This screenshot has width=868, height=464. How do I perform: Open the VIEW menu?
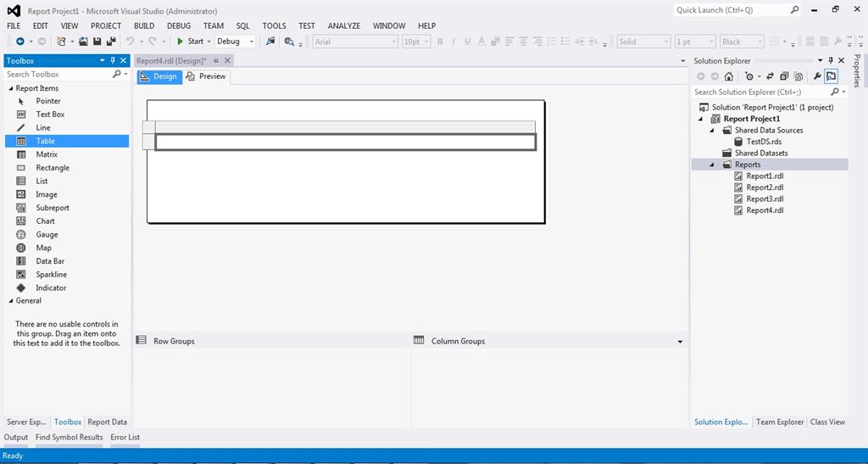click(x=70, y=26)
